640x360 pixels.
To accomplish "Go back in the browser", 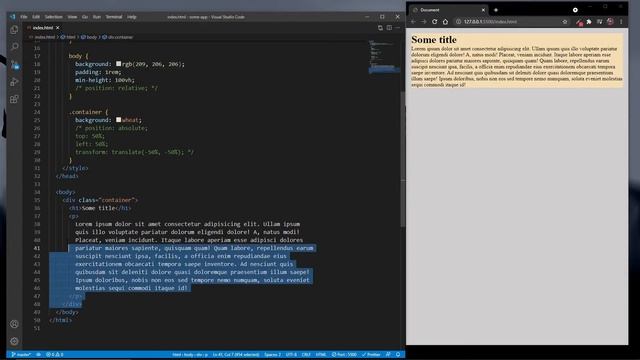I will coord(413,22).
